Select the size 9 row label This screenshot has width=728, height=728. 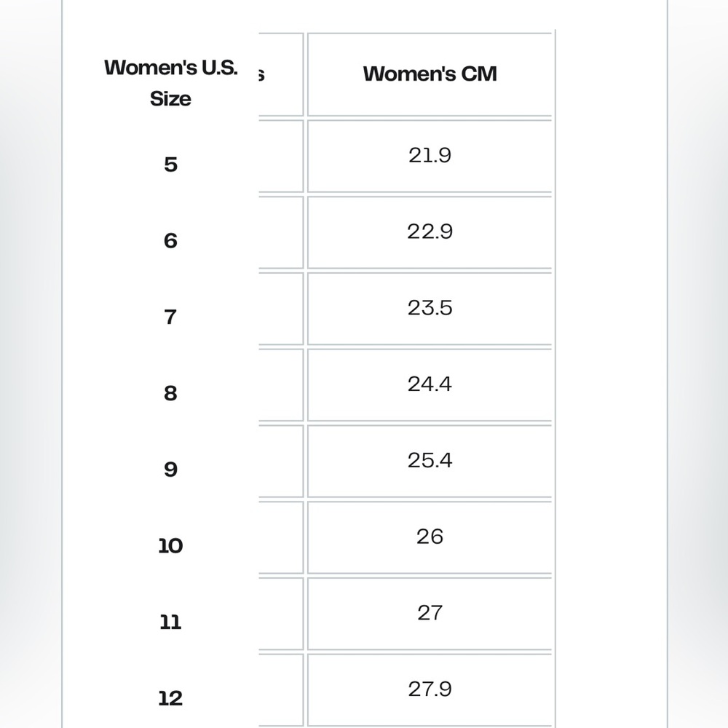tap(170, 470)
